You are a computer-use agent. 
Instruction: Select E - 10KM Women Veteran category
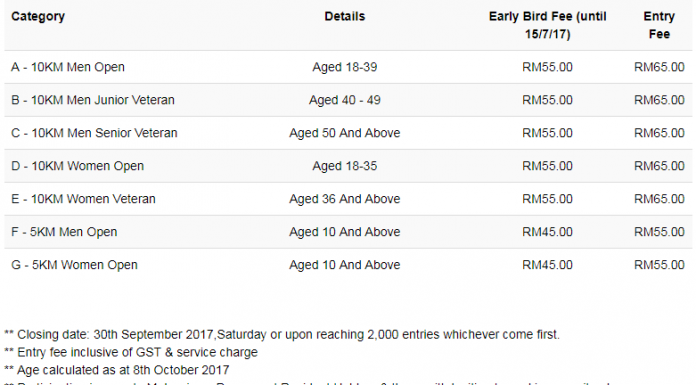tap(83, 199)
